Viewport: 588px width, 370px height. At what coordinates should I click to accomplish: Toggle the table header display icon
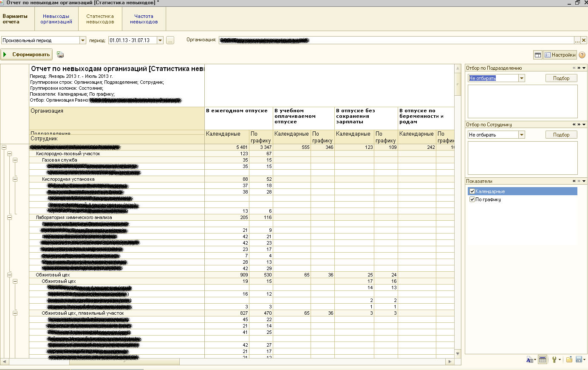coord(543,360)
